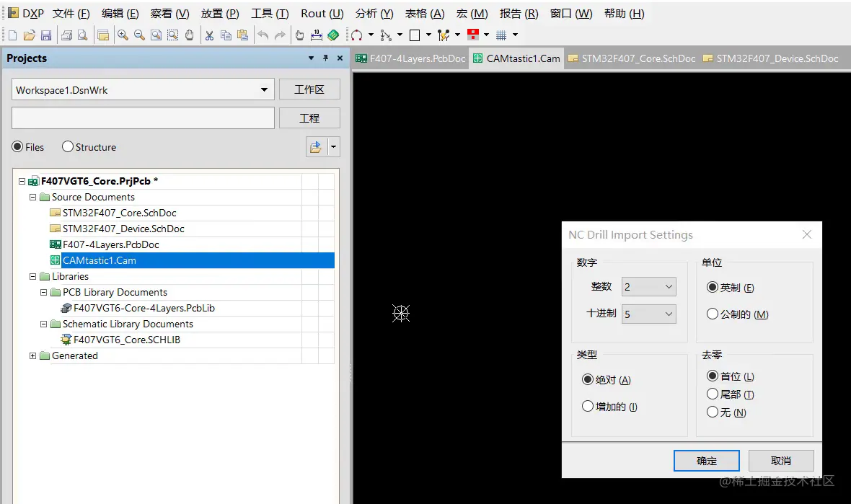Select F407VGT6_Core.SCHLIB in project tree
This screenshot has width=851, height=504.
coord(126,340)
